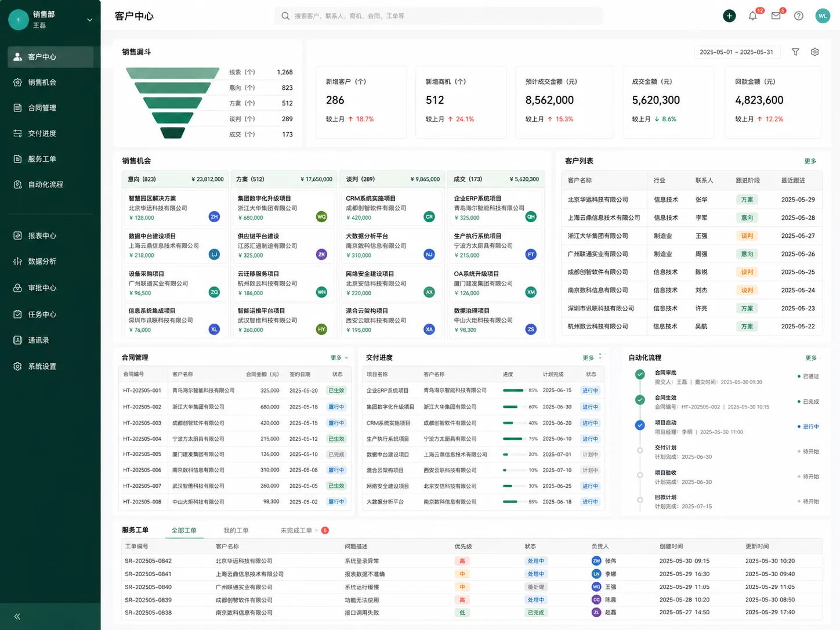Click 更多 link in 客户列表 panel
This screenshot has height=630, width=840.
coord(810,161)
